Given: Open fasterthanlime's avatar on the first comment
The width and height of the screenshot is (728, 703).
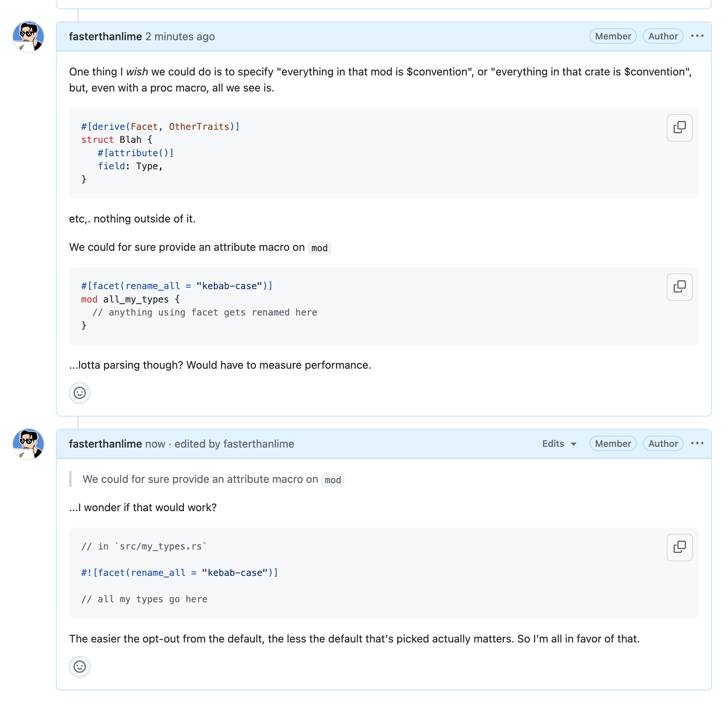Looking at the screenshot, I should point(28,37).
